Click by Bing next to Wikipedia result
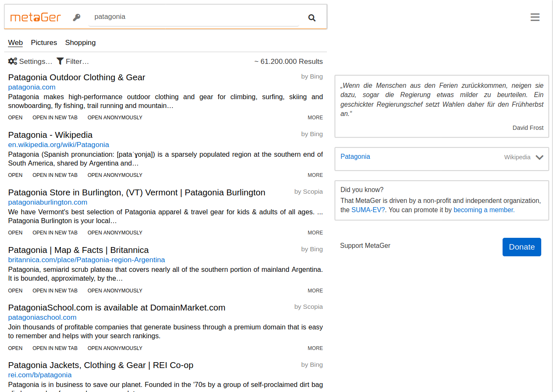This screenshot has height=392, width=553. coord(312,134)
